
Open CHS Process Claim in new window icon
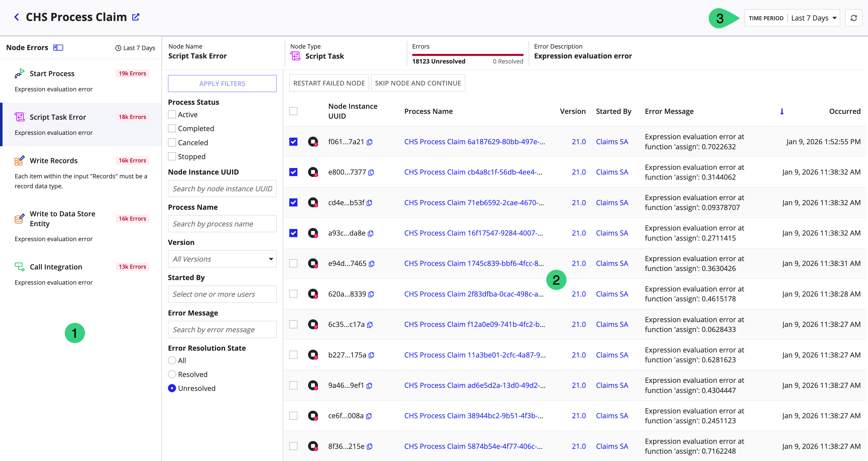136,17
